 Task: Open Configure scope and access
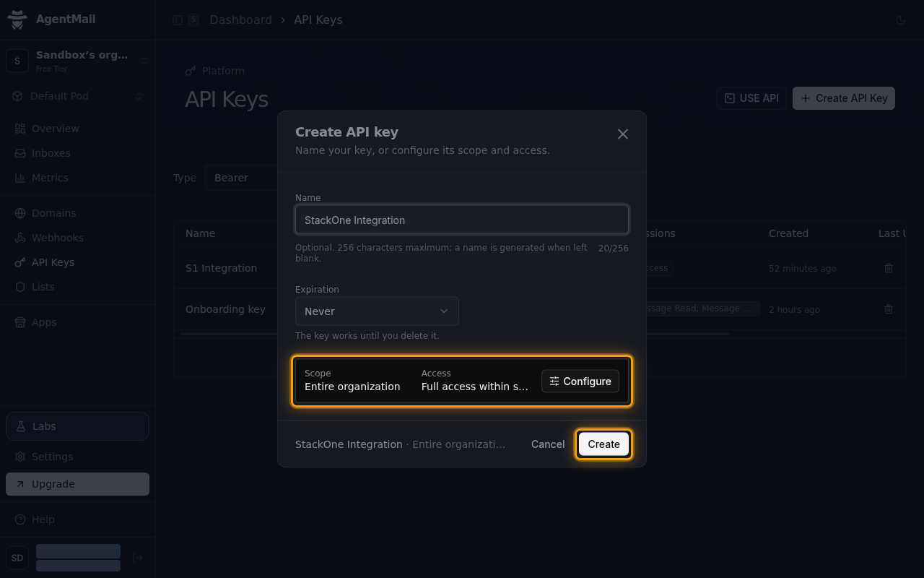[x=580, y=381]
